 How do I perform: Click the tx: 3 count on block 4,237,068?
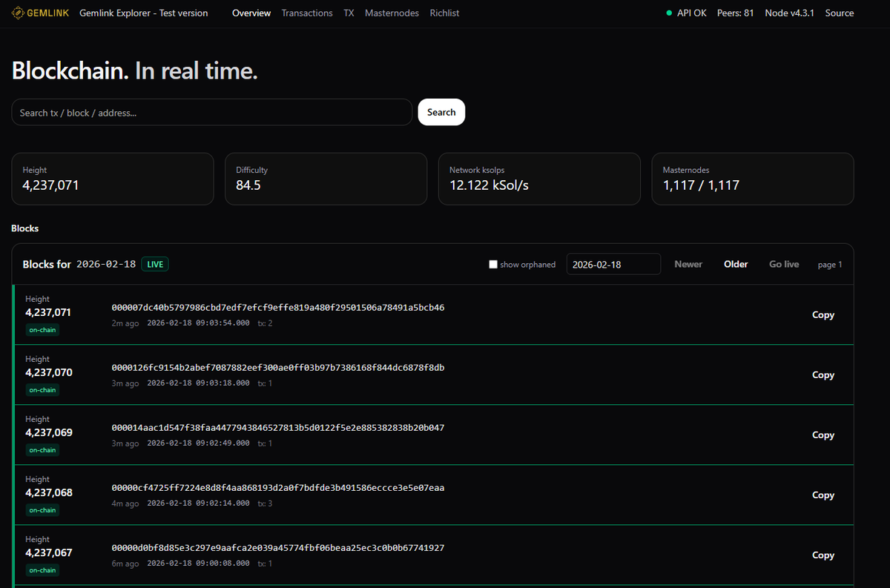pos(265,503)
